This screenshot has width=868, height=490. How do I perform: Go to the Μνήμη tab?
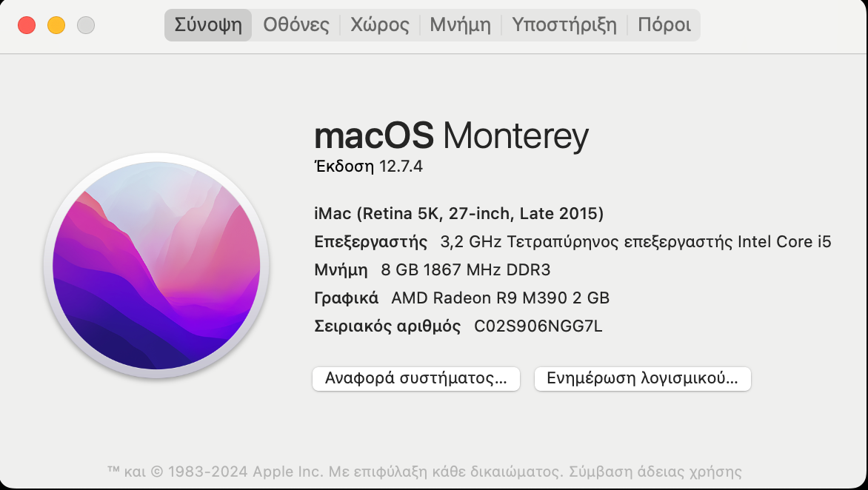pos(461,25)
